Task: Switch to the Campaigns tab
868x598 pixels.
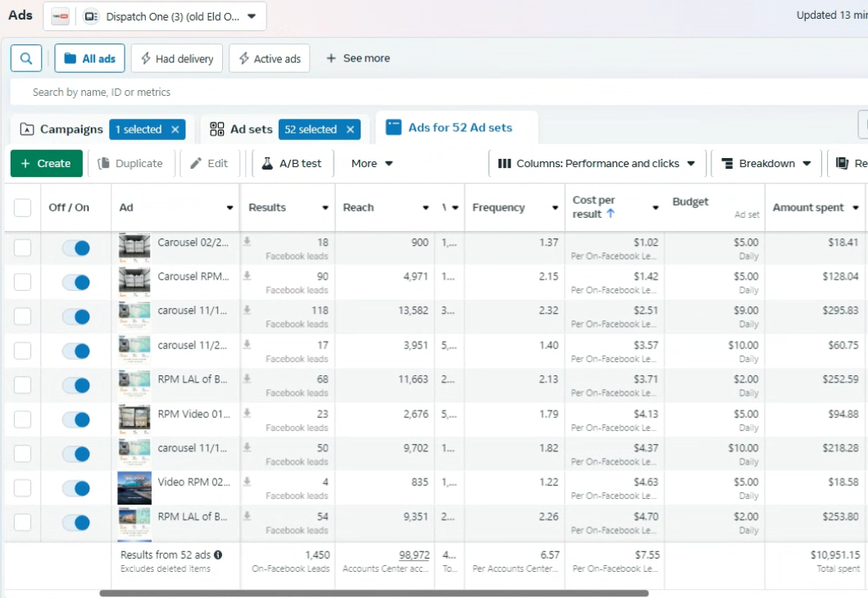Action: [x=63, y=129]
